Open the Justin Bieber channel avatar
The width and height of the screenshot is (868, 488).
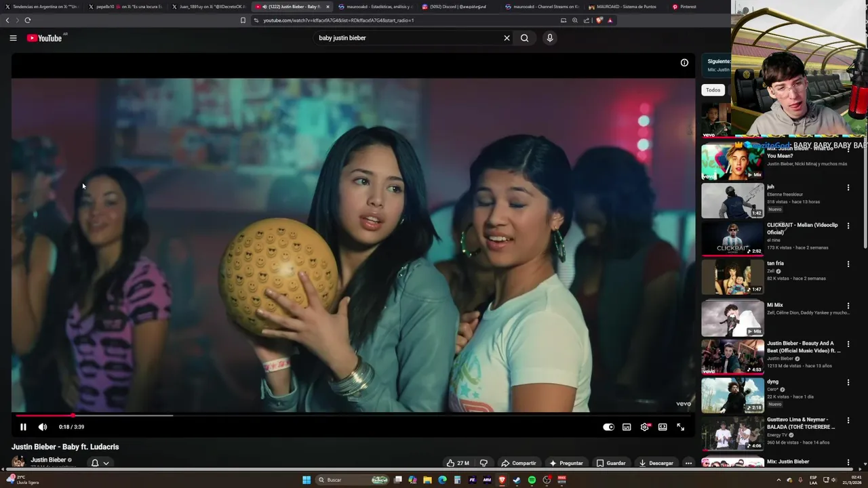tap(18, 462)
